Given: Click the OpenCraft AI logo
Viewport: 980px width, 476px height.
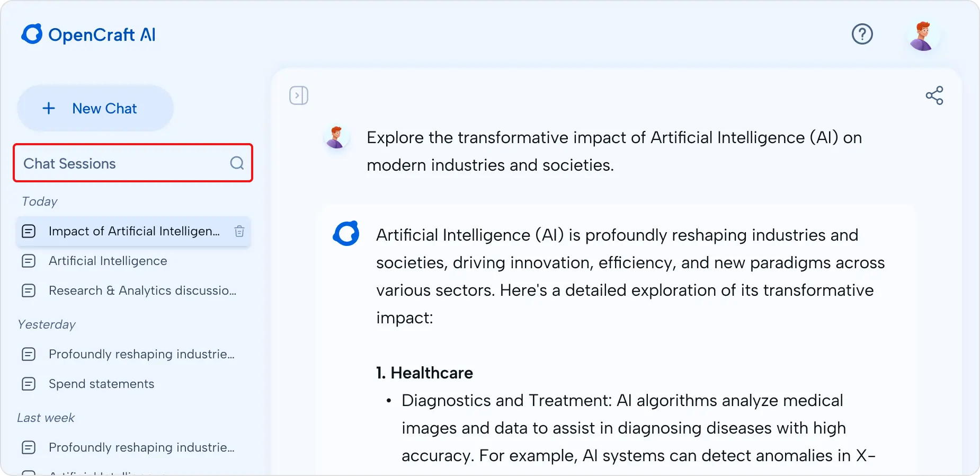Looking at the screenshot, I should click(88, 34).
